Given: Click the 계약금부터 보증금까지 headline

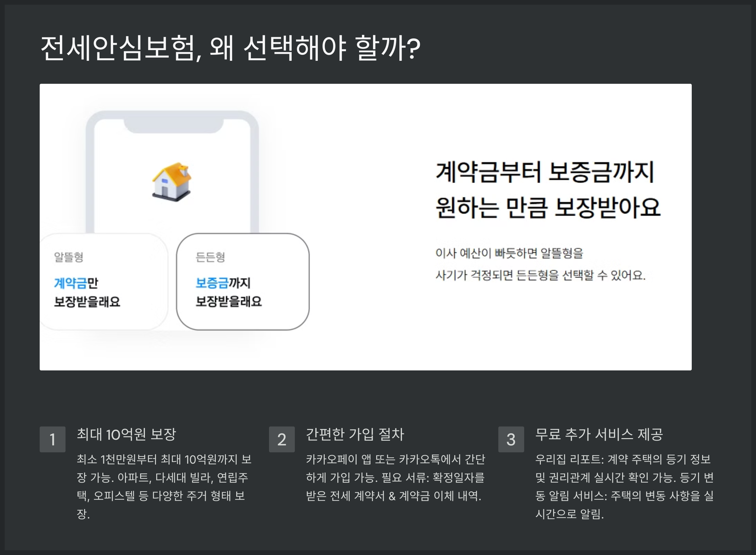Looking at the screenshot, I should coord(545,172).
